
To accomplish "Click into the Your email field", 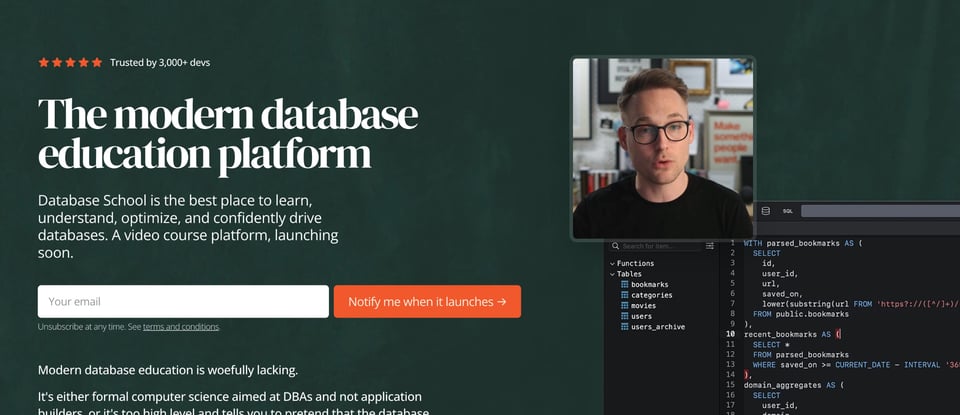I will point(183,301).
